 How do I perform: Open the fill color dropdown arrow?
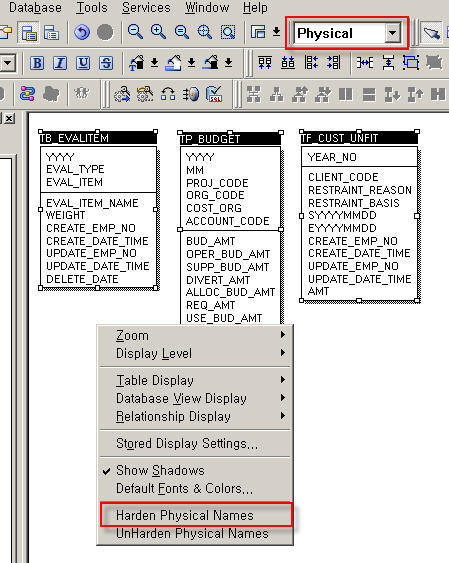(x=191, y=63)
